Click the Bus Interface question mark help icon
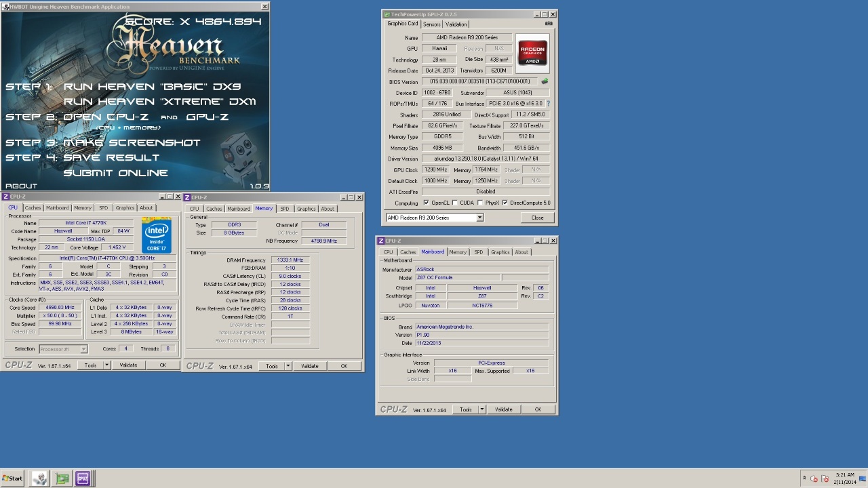This screenshot has height=488, width=868. click(x=548, y=104)
